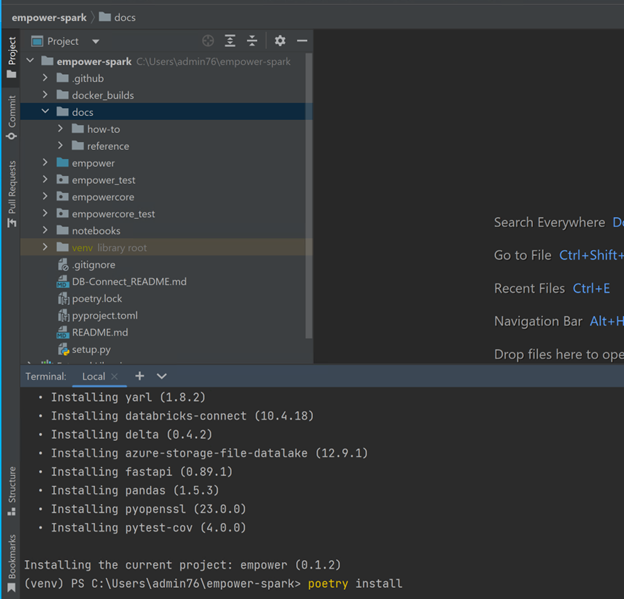Select the reference folder icon
This screenshot has height=599, width=624.
click(x=78, y=146)
